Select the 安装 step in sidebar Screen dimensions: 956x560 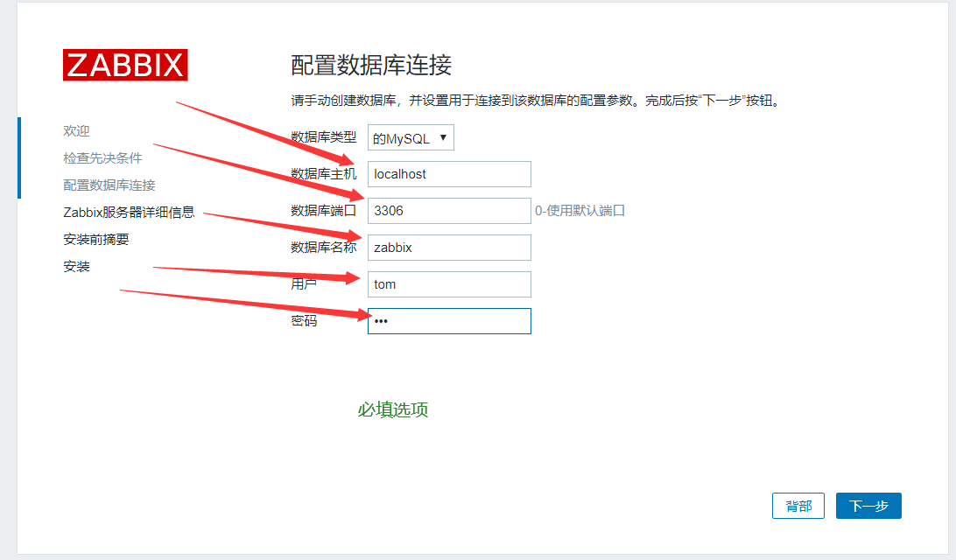tap(76, 266)
